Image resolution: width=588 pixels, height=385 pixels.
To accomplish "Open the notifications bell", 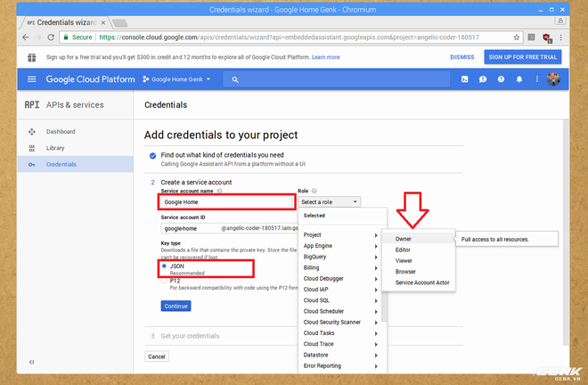I will [519, 79].
